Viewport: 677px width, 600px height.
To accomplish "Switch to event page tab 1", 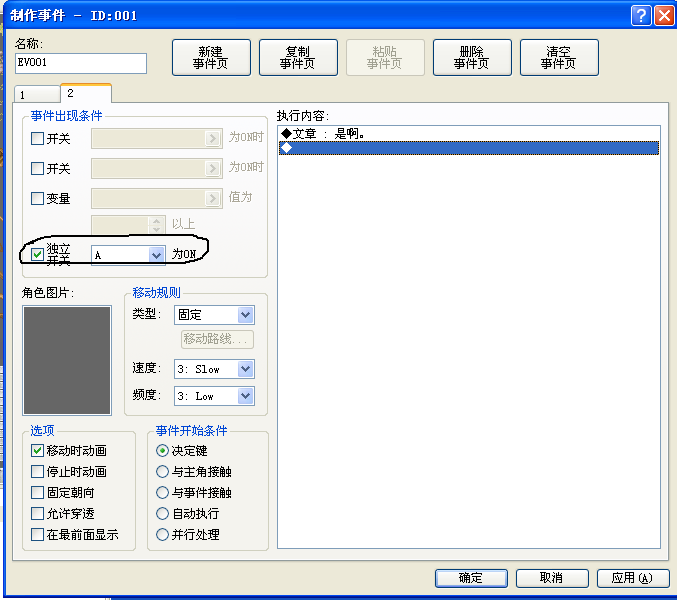I will point(37,94).
